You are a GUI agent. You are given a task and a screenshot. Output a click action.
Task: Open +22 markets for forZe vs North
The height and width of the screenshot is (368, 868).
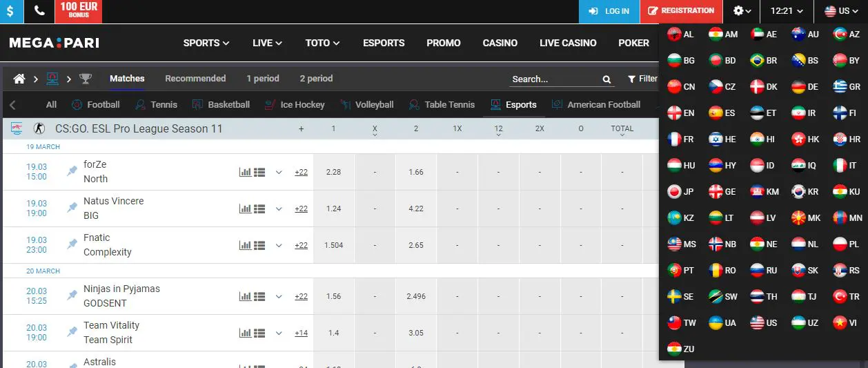tap(301, 172)
